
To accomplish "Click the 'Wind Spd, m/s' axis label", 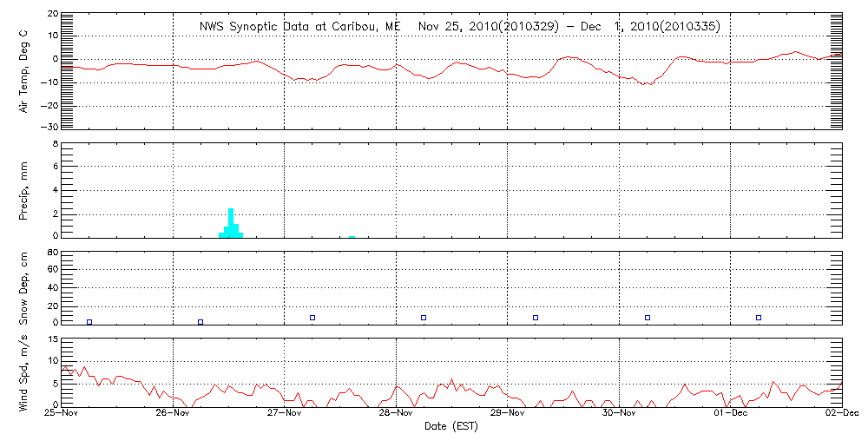I will 23,373.
